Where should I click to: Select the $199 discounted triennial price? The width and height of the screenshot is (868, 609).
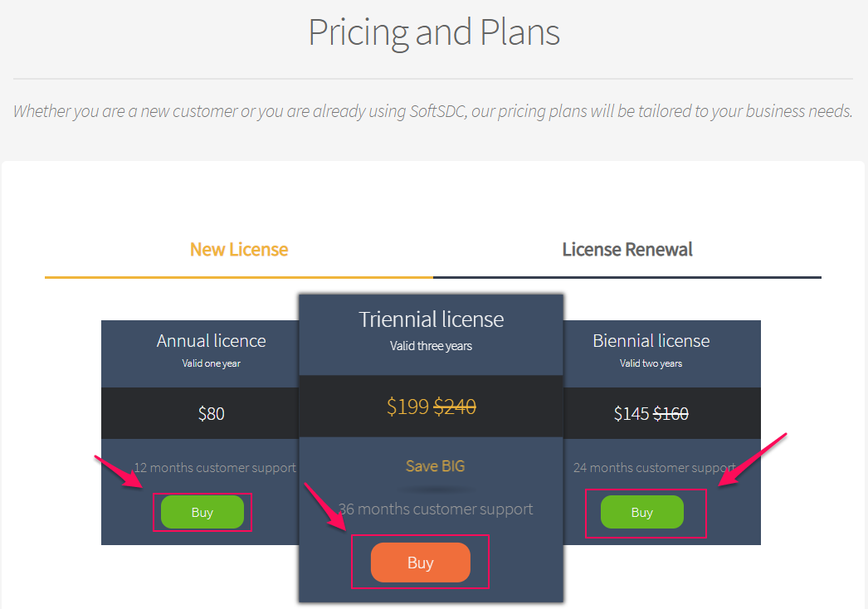pyautogui.click(x=407, y=407)
